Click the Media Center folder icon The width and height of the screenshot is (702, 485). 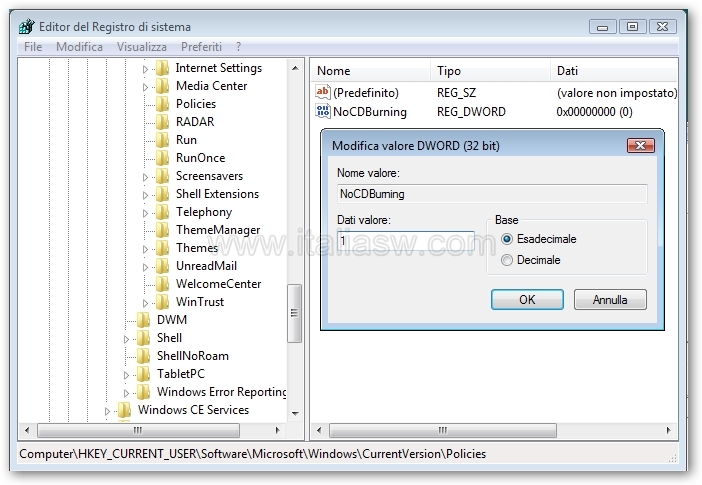pyautogui.click(x=163, y=86)
